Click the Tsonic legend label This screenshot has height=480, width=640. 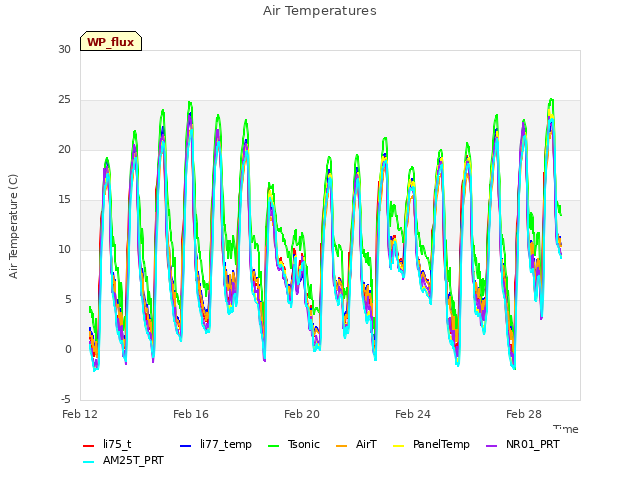point(304,444)
